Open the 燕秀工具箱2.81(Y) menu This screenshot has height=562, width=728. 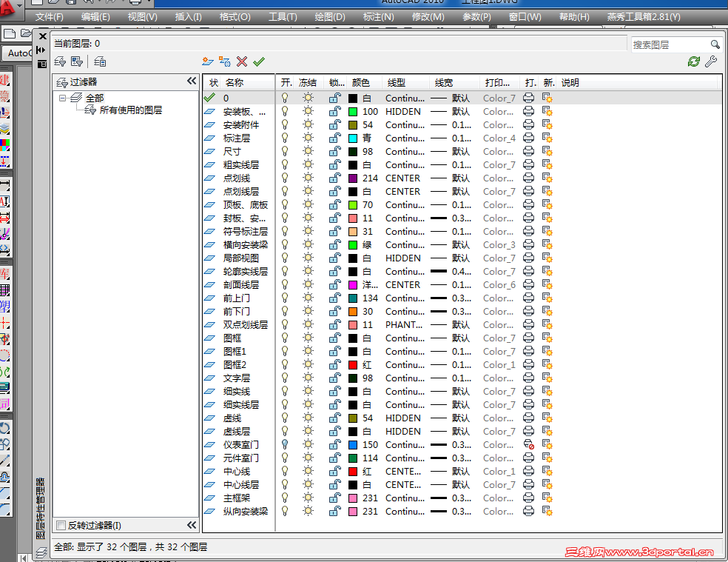tap(644, 17)
